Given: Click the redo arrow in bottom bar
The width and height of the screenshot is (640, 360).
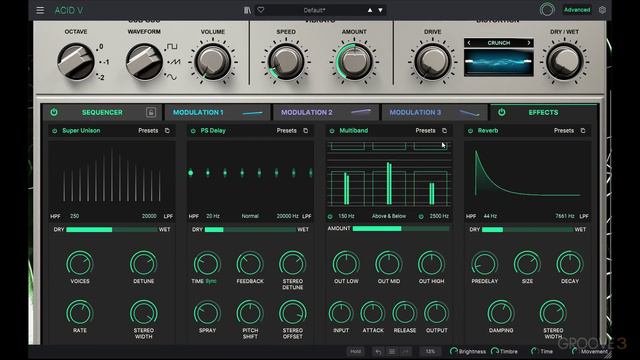Looking at the screenshot, I should [x=405, y=351].
